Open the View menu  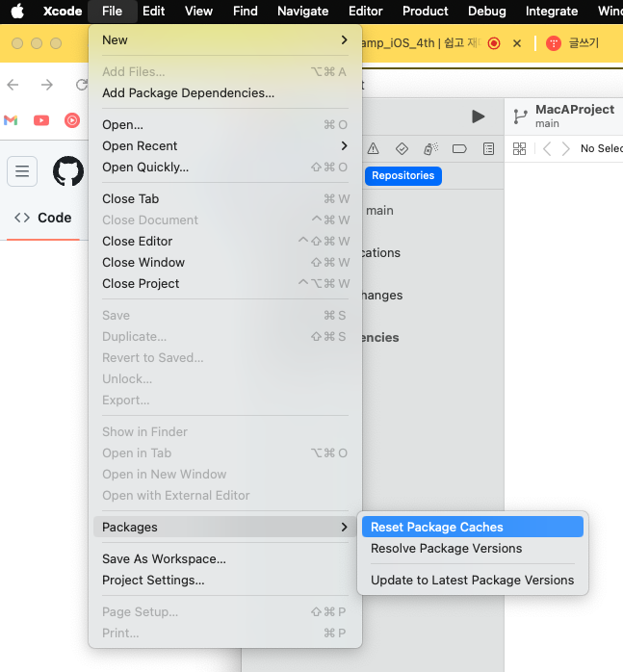coord(198,12)
